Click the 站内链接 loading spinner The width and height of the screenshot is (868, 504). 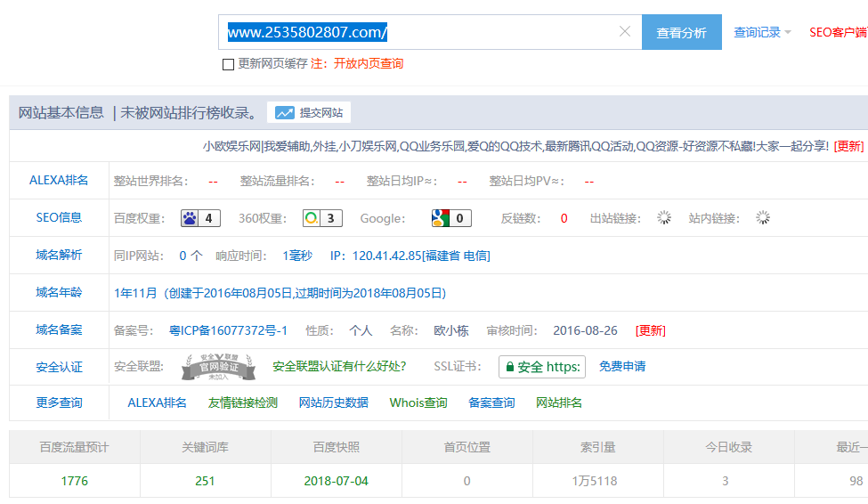(763, 217)
